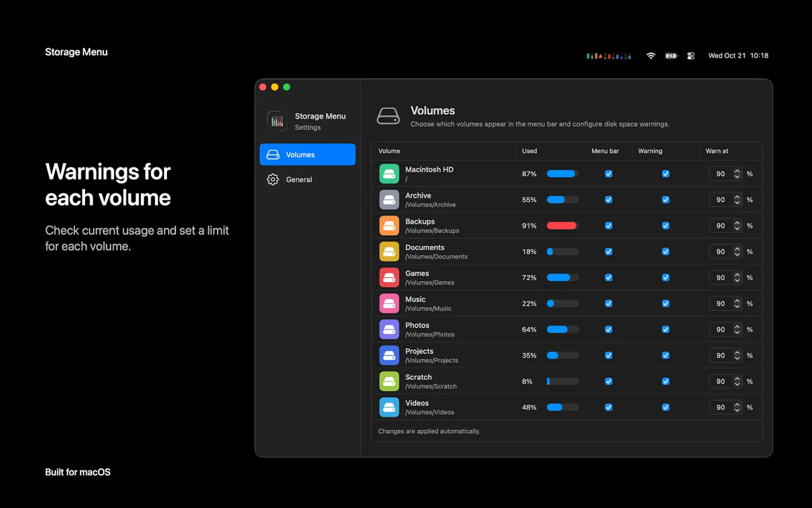The width and height of the screenshot is (812, 508).
Task: Click the Projects blue drive icon
Action: pos(389,355)
